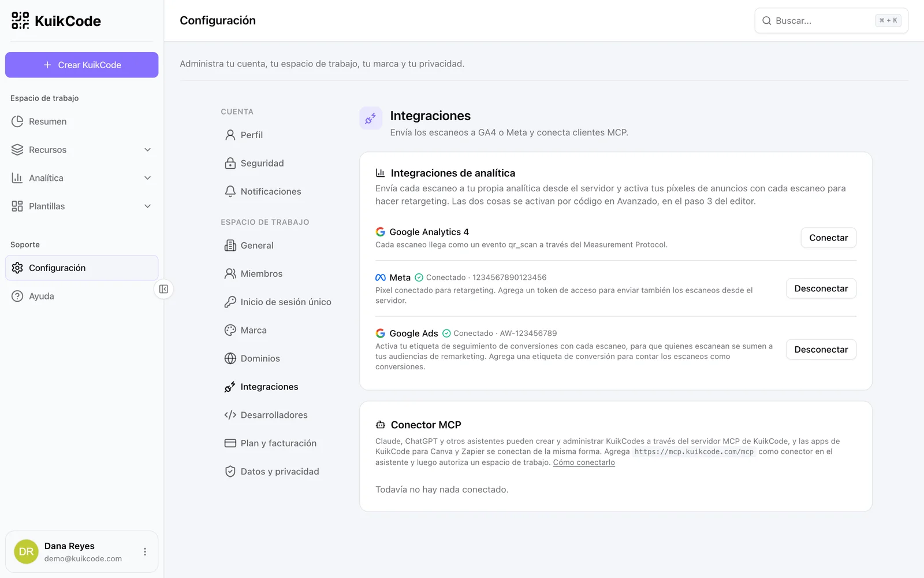The width and height of the screenshot is (924, 578).
Task: Click the Resumen pie chart icon
Action: pos(17,121)
